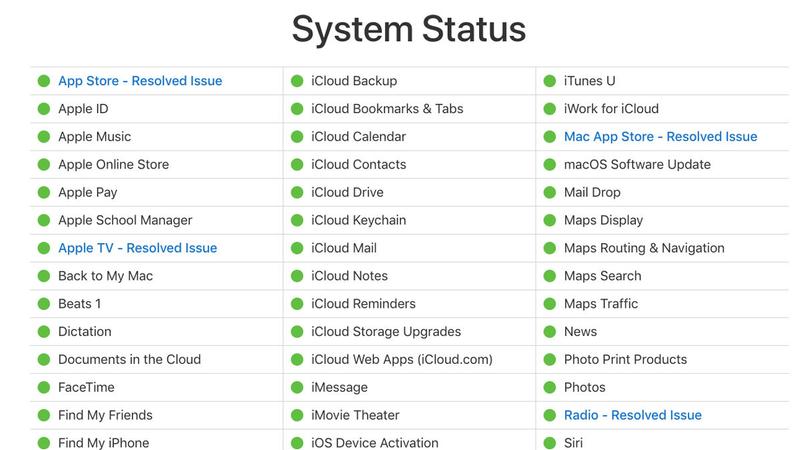Image resolution: width=800 pixels, height=450 pixels.
Task: Select the iOS Device Activation text
Action: coord(374,443)
